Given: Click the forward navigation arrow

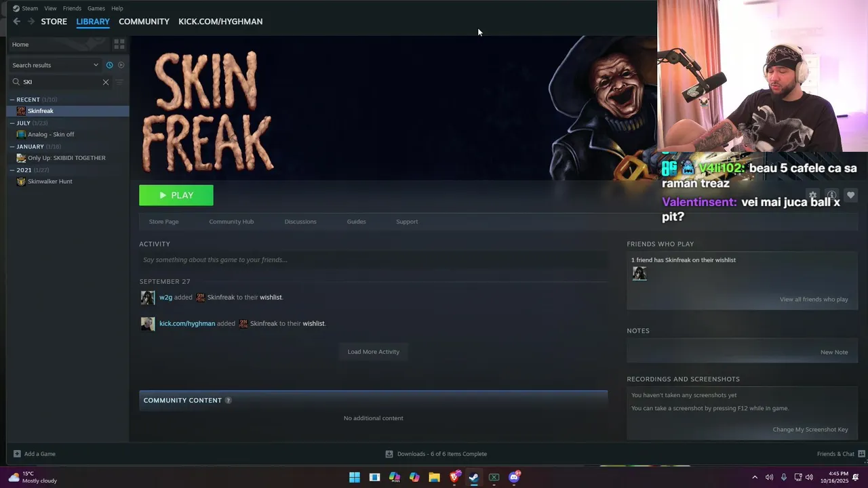Looking at the screenshot, I should pos(31,22).
